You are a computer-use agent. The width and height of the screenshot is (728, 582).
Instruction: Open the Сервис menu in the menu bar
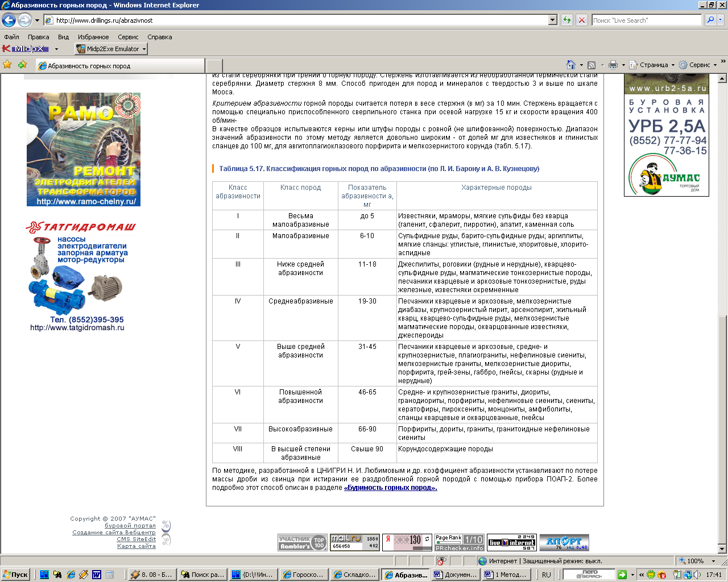(128, 37)
